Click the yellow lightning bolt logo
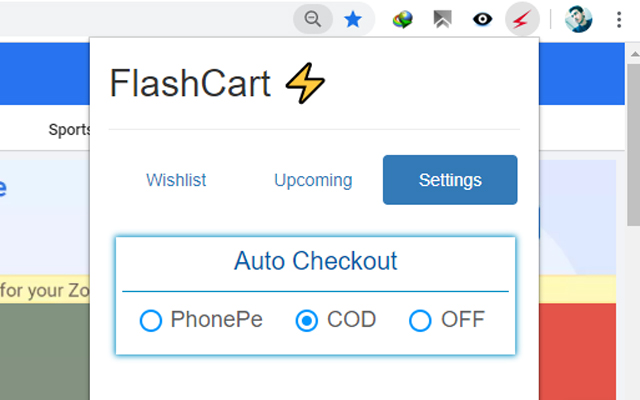The image size is (640, 400). click(305, 84)
